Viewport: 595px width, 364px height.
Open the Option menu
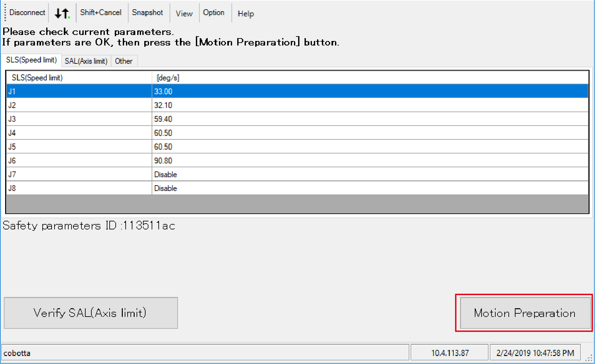coord(214,12)
